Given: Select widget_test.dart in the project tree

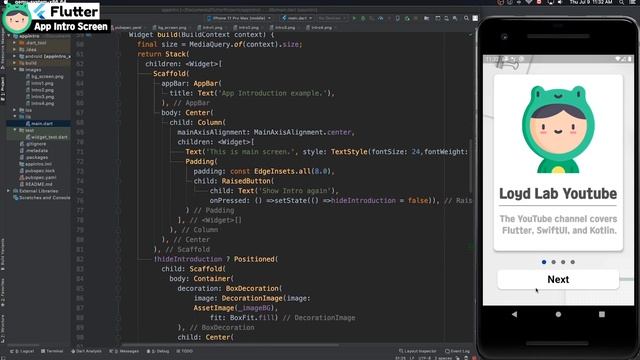Looking at the screenshot, I should (47, 137).
